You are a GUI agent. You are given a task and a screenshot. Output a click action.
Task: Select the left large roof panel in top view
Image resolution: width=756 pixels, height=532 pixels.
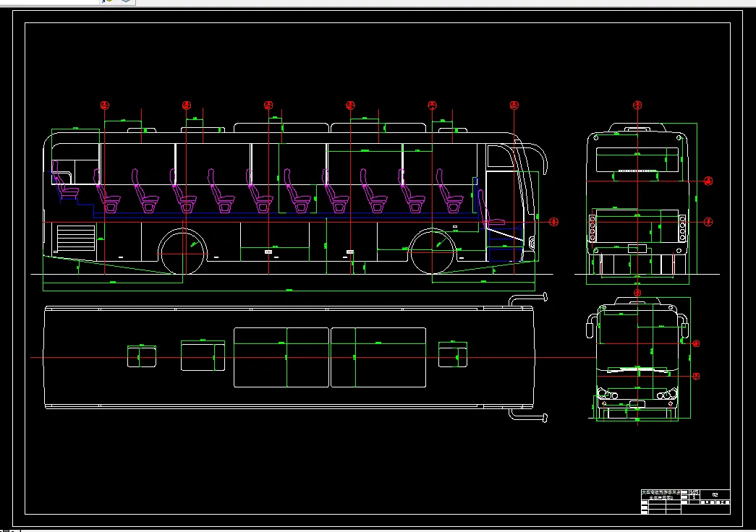(281, 357)
